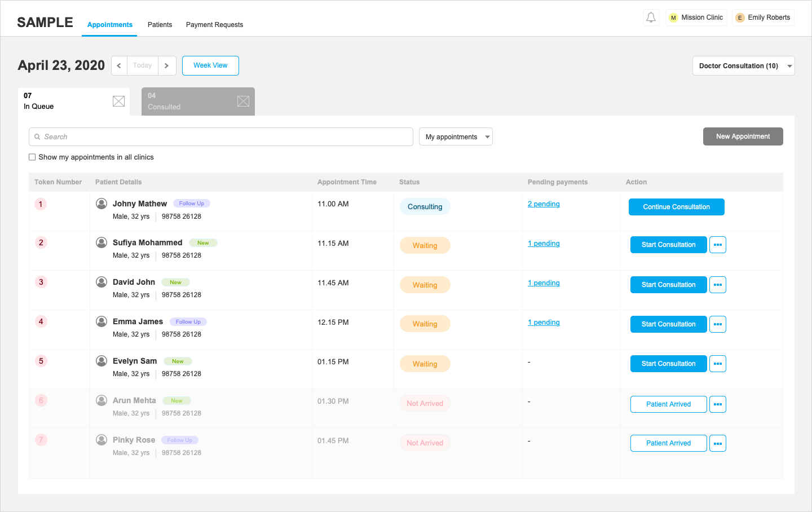Viewport: 812px width, 512px height.
Task: Click David John's profile avatar icon
Action: (x=101, y=282)
